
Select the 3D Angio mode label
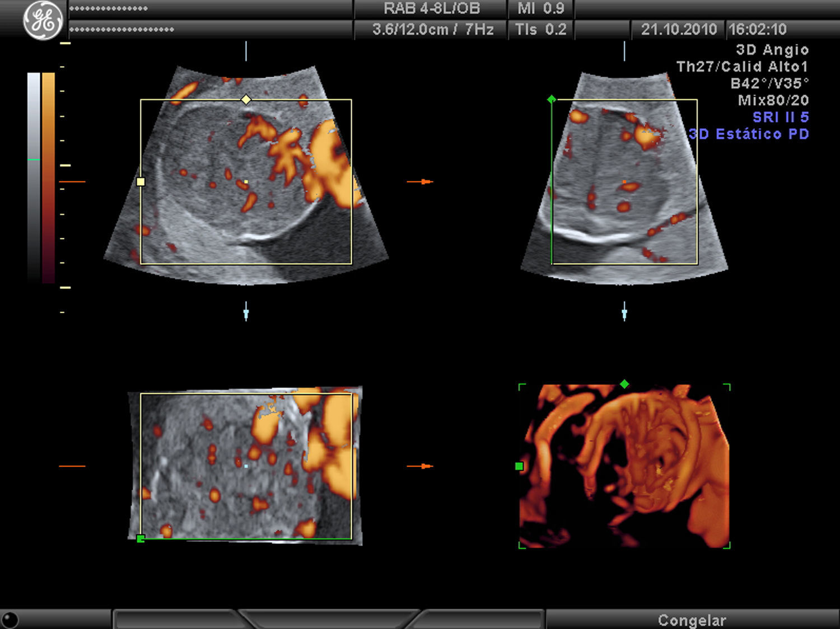point(772,50)
